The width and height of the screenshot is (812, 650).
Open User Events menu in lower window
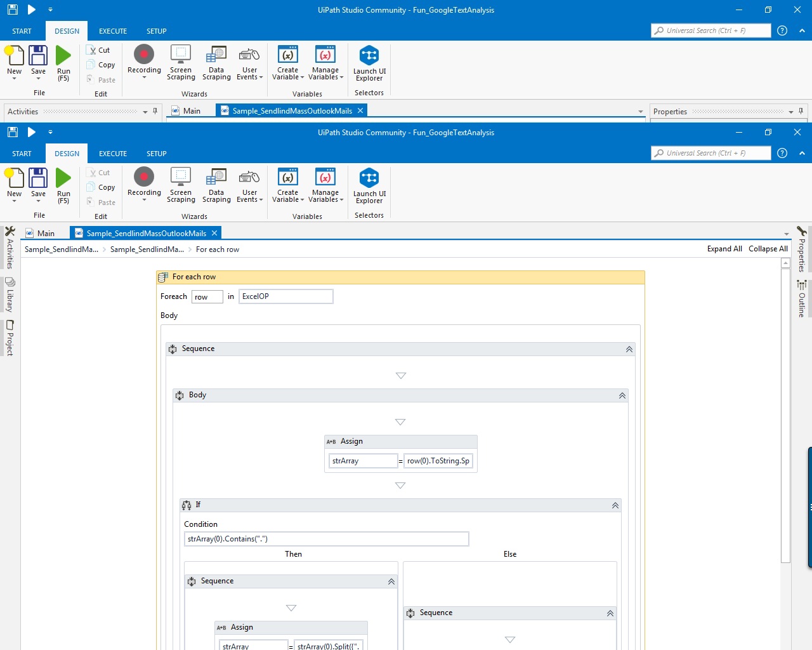tap(249, 185)
